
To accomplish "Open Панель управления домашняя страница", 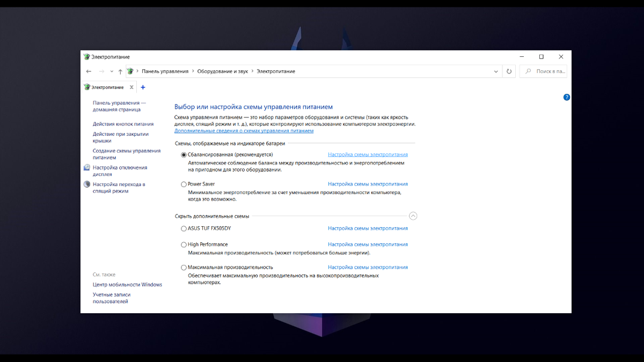I will [x=119, y=106].
